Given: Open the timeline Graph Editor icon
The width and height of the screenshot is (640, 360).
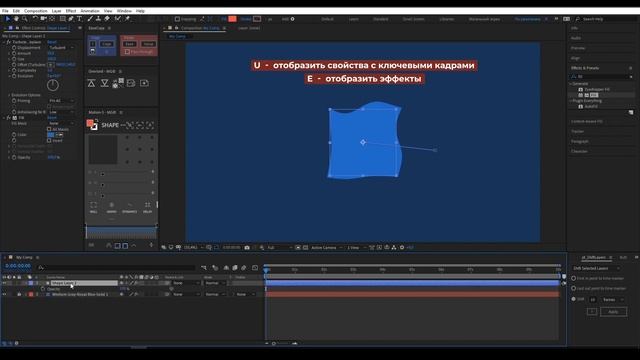Looking at the screenshot, I should 255,268.
